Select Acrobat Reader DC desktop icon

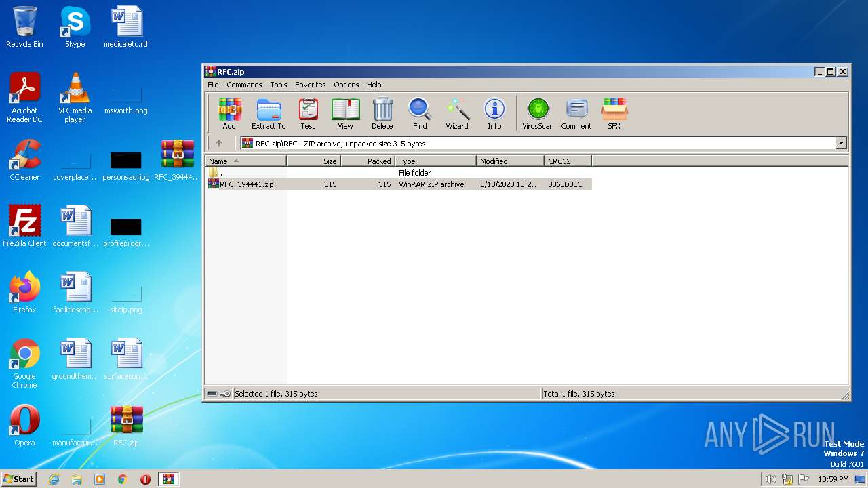click(x=24, y=98)
